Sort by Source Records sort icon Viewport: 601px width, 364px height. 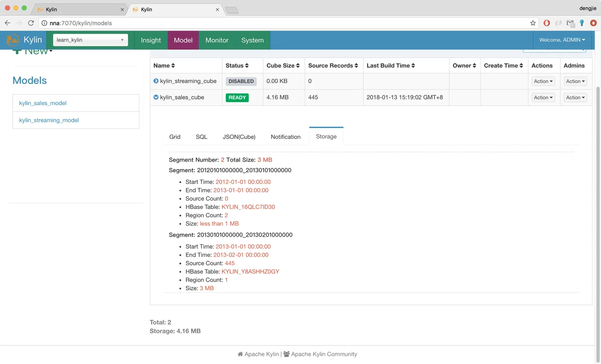pyautogui.click(x=357, y=66)
